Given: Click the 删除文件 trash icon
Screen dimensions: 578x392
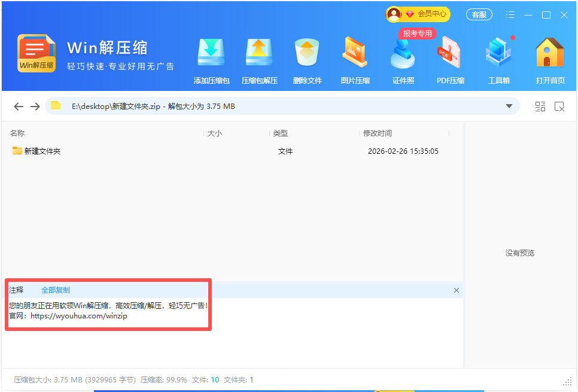Looking at the screenshot, I should coord(307,60).
